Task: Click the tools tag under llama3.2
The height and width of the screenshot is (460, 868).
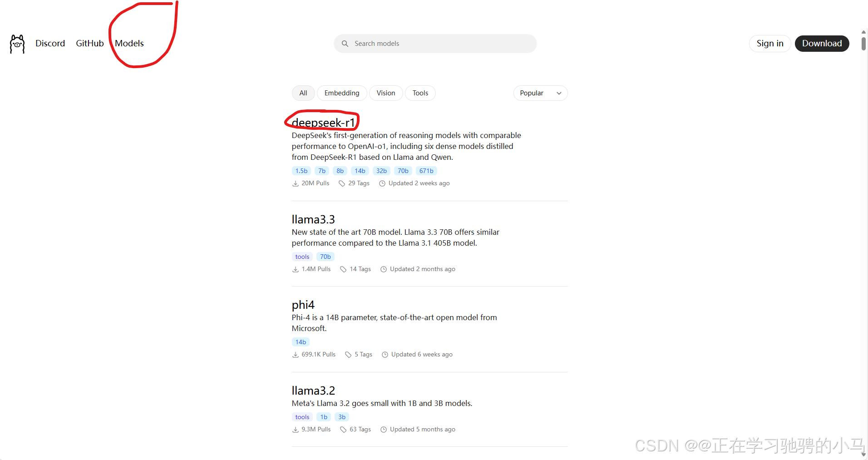Action: click(302, 417)
